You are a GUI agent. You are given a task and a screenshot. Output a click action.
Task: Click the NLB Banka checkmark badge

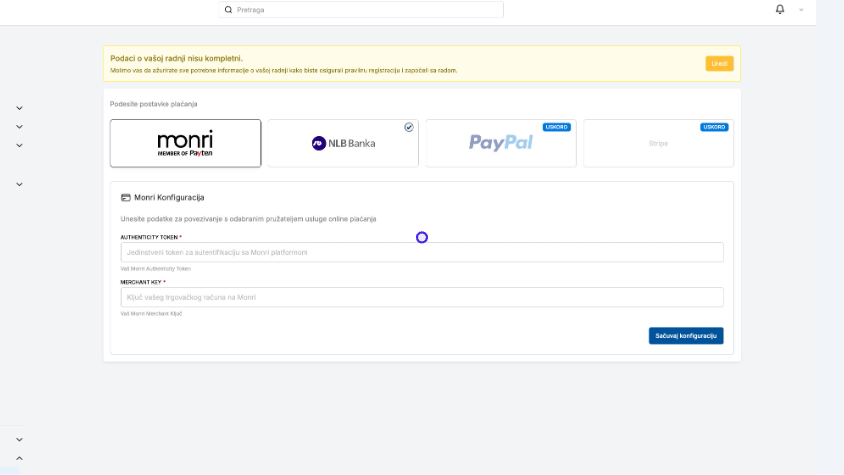409,127
